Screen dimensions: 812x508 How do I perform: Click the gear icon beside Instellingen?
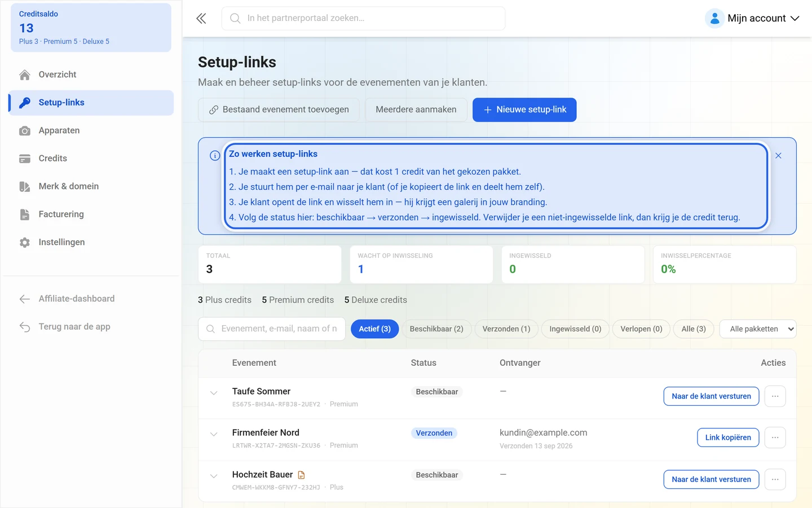tap(25, 243)
